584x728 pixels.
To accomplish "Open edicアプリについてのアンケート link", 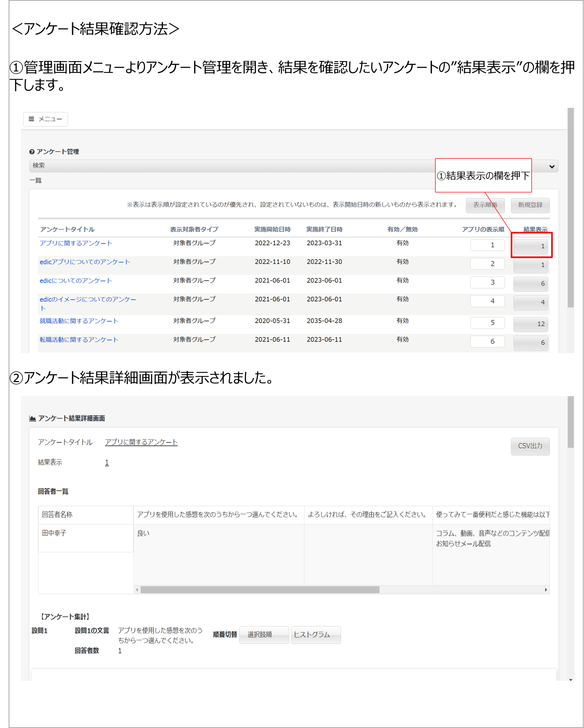I will (85, 262).
